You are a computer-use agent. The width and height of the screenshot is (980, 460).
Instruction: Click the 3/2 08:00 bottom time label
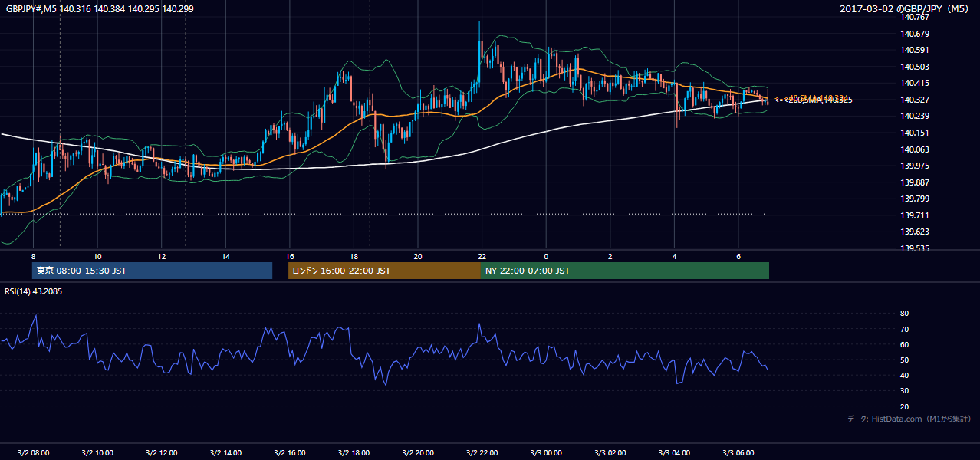pyautogui.click(x=33, y=453)
